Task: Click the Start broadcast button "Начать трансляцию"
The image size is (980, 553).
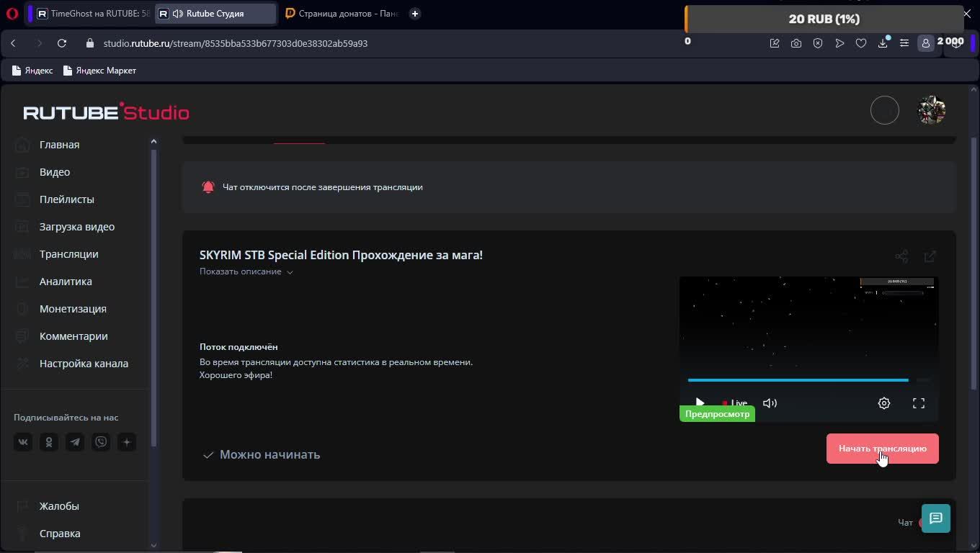Action: click(x=882, y=449)
